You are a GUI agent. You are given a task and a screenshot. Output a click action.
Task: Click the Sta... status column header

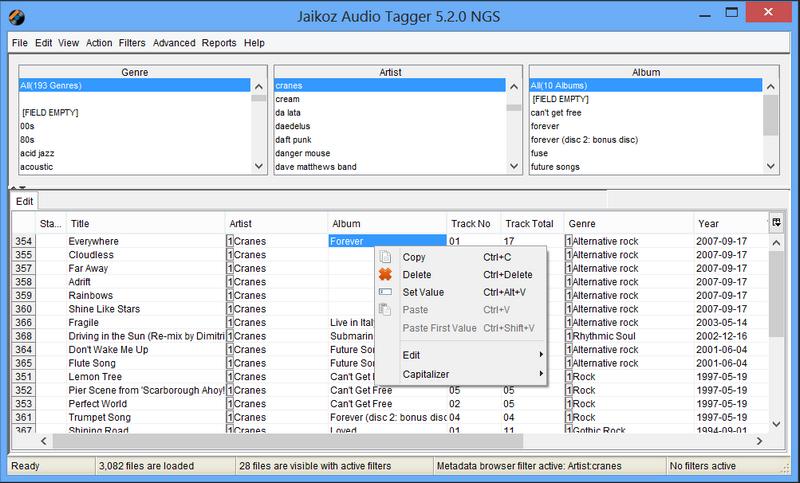51,223
